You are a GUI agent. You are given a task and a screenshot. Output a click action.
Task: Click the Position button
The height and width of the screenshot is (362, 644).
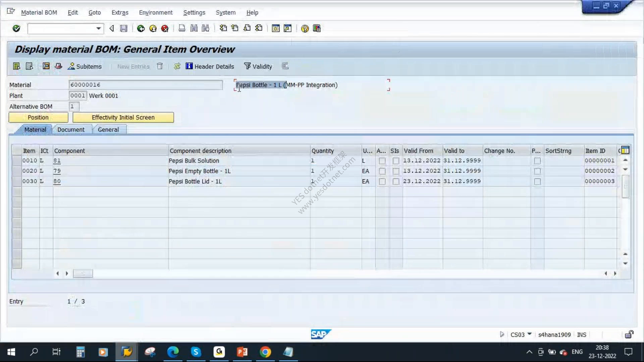[x=38, y=118]
